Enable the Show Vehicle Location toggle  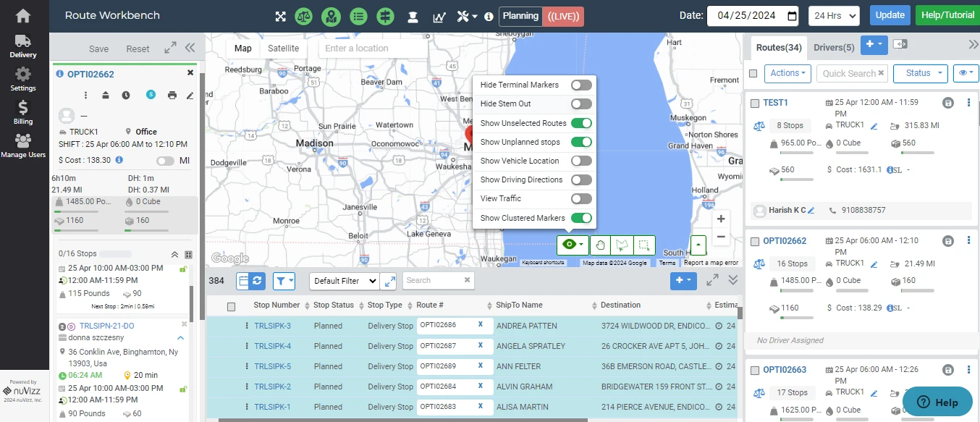coord(580,161)
